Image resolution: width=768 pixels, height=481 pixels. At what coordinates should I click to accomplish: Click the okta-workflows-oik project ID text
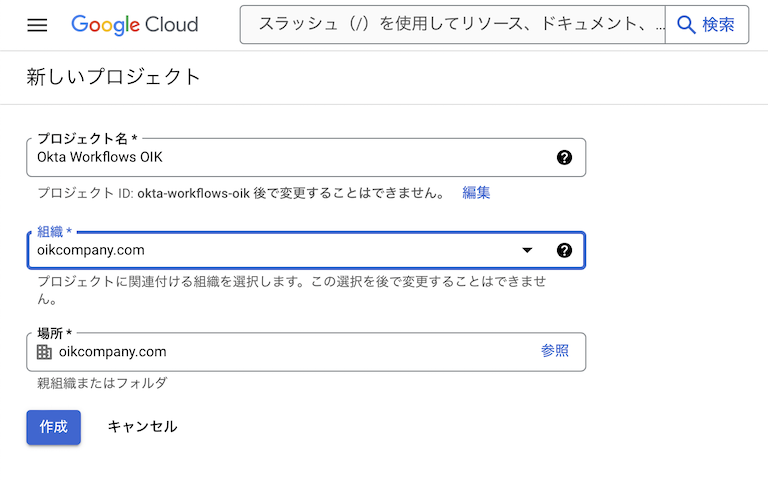click(x=192, y=193)
